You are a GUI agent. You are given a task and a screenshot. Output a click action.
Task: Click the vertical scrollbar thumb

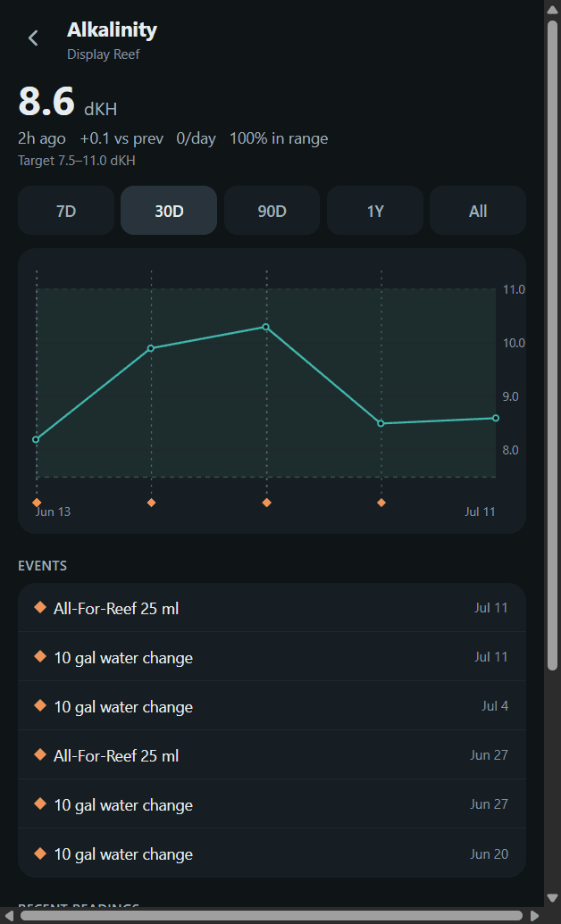click(x=552, y=345)
